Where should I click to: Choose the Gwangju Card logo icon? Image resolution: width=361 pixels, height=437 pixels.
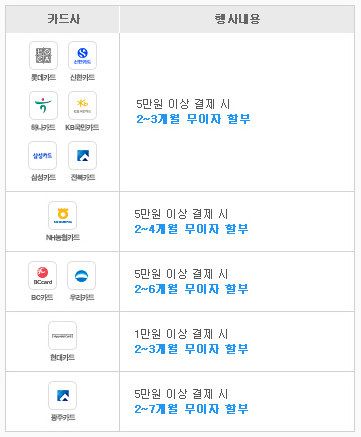point(62,395)
